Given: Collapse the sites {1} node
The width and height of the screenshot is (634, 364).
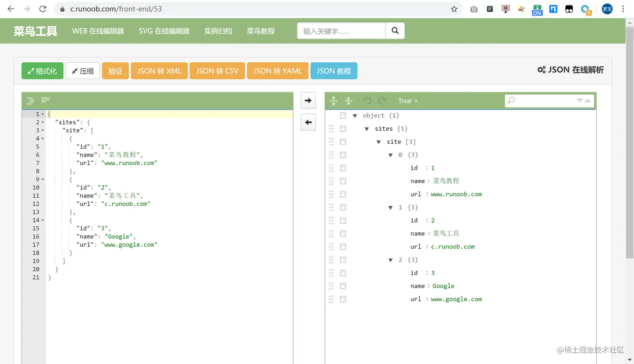Looking at the screenshot, I should (367, 129).
